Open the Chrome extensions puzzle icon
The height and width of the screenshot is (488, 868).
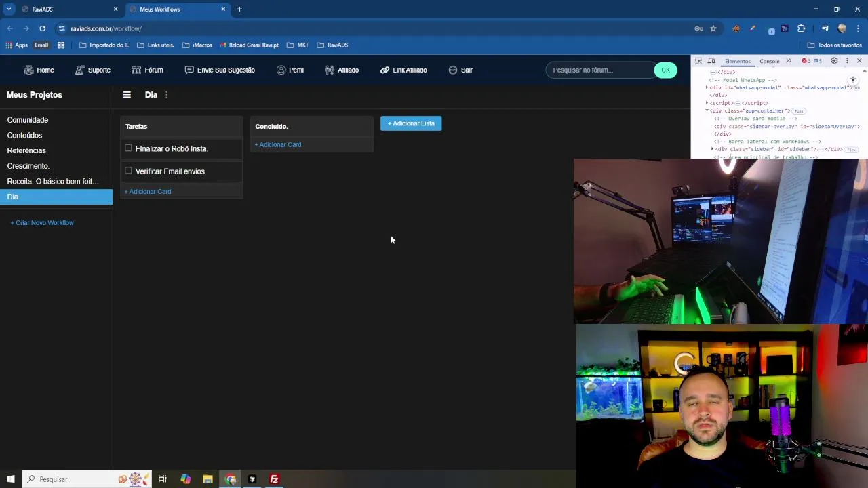[801, 28]
